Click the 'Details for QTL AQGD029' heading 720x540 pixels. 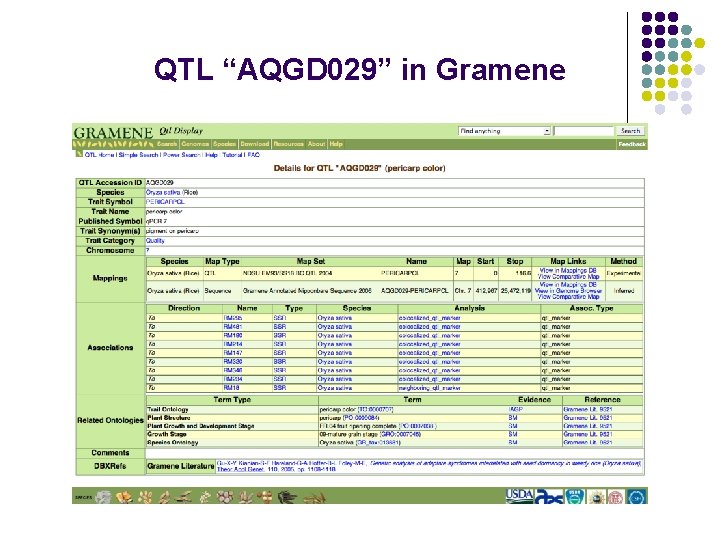coord(360,168)
